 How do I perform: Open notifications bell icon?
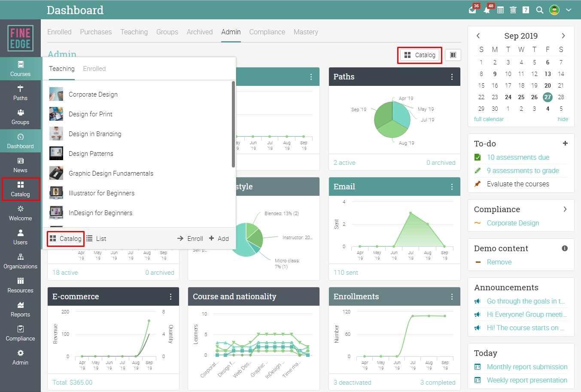pyautogui.click(x=487, y=10)
